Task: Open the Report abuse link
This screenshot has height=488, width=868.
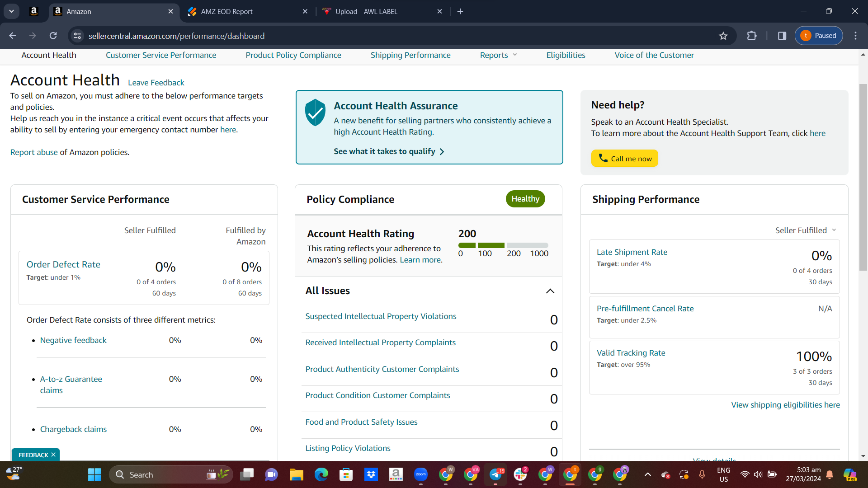Action: click(x=34, y=152)
